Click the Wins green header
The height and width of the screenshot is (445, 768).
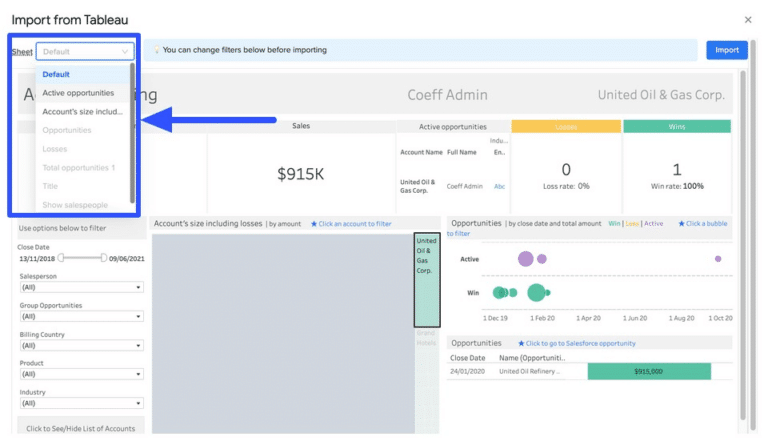(x=677, y=126)
